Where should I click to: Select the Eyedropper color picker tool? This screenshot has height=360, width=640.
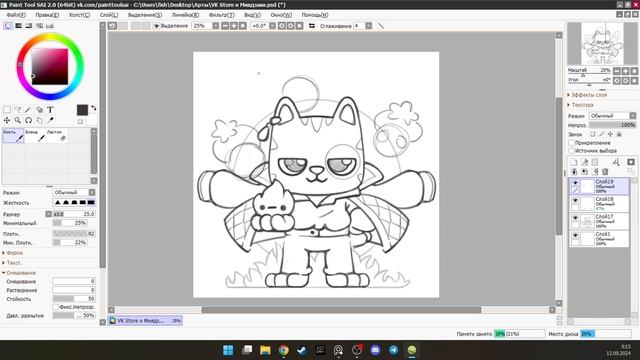[x=50, y=120]
